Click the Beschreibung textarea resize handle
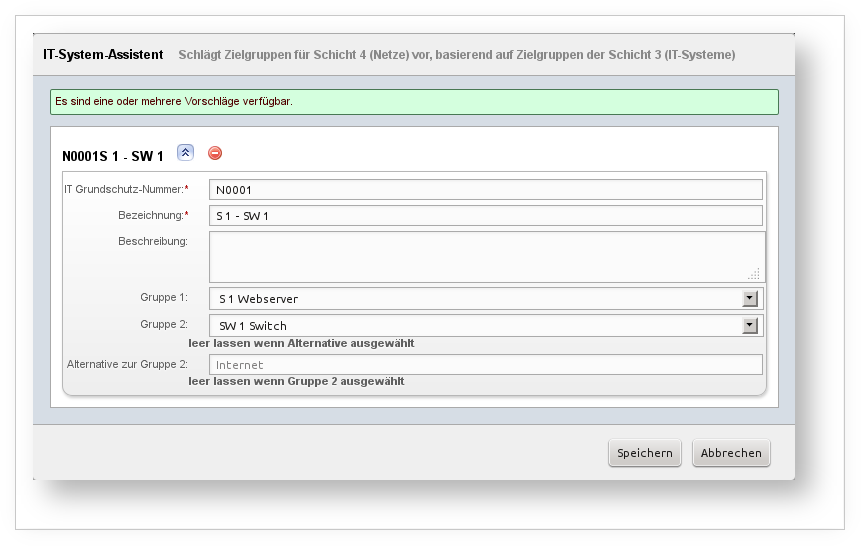861x546 pixels. 754,273
